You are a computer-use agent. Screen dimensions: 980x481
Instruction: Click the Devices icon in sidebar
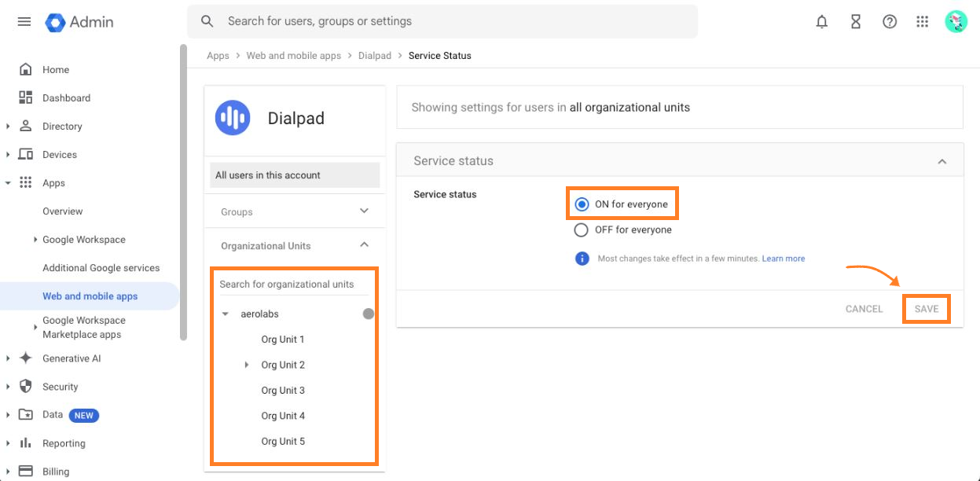(x=26, y=154)
